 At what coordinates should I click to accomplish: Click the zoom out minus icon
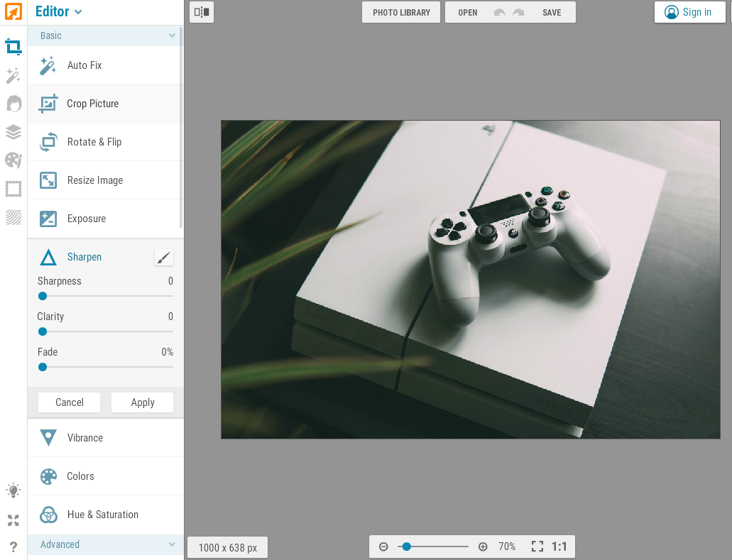click(x=383, y=547)
